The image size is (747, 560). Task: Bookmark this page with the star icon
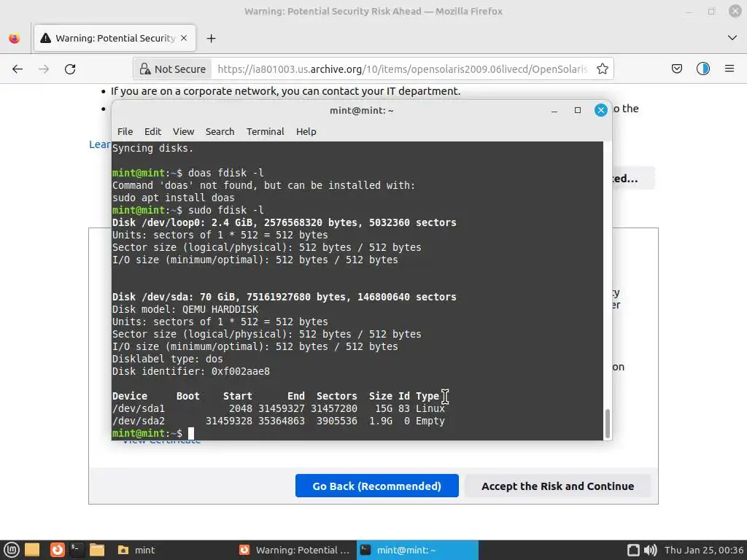[602, 69]
